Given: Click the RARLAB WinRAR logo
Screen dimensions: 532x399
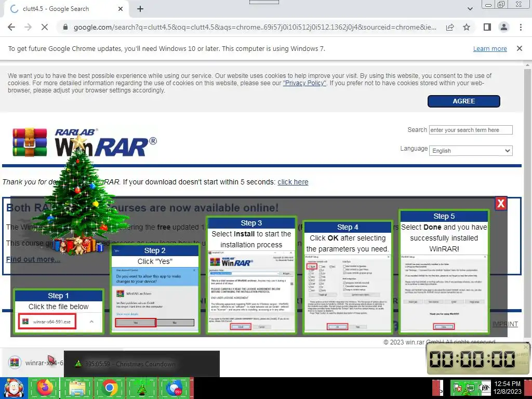Looking at the screenshot, I should coord(85,142).
